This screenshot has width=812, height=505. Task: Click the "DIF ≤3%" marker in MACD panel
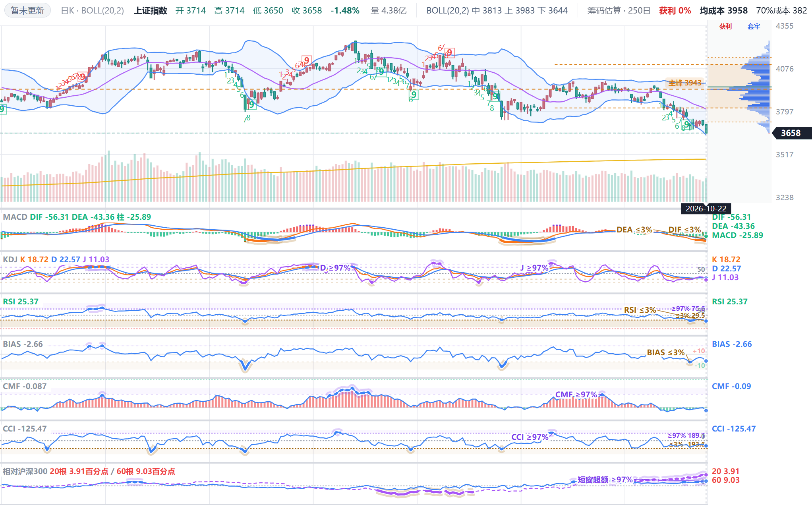[x=684, y=230]
